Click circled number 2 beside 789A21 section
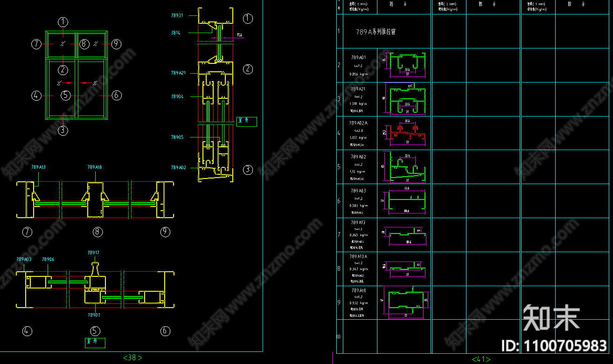The width and height of the screenshot is (613, 364). pyautogui.click(x=248, y=69)
